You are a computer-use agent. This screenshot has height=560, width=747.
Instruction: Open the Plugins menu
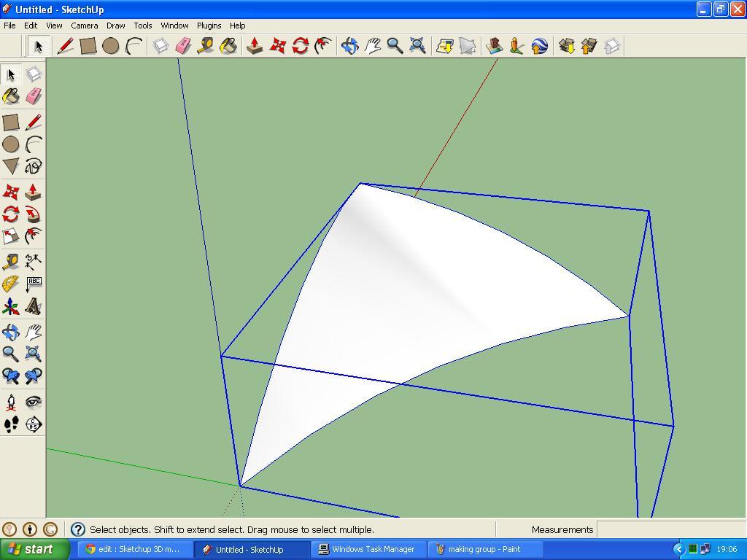coord(209,26)
